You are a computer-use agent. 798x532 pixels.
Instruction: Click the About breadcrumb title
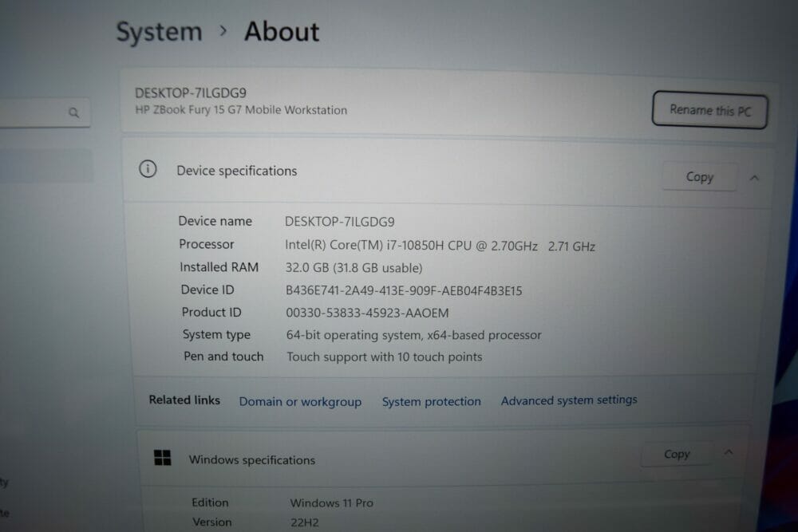282,32
